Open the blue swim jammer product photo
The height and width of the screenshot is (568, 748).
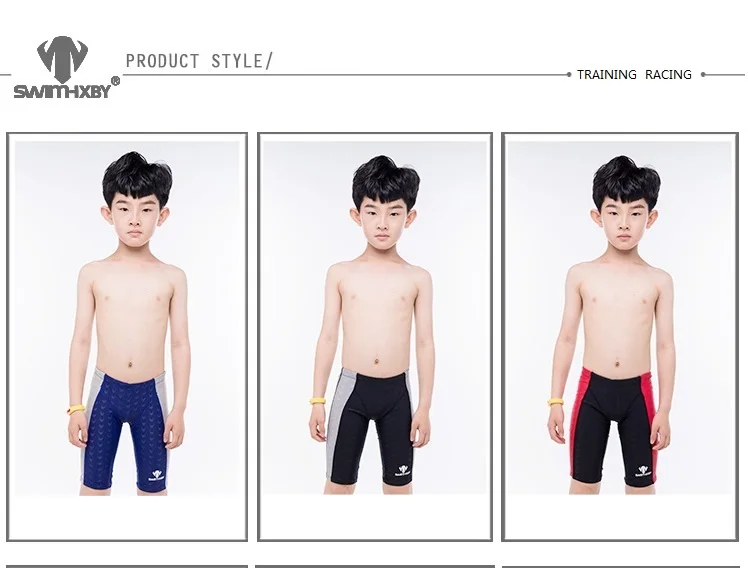(127, 318)
